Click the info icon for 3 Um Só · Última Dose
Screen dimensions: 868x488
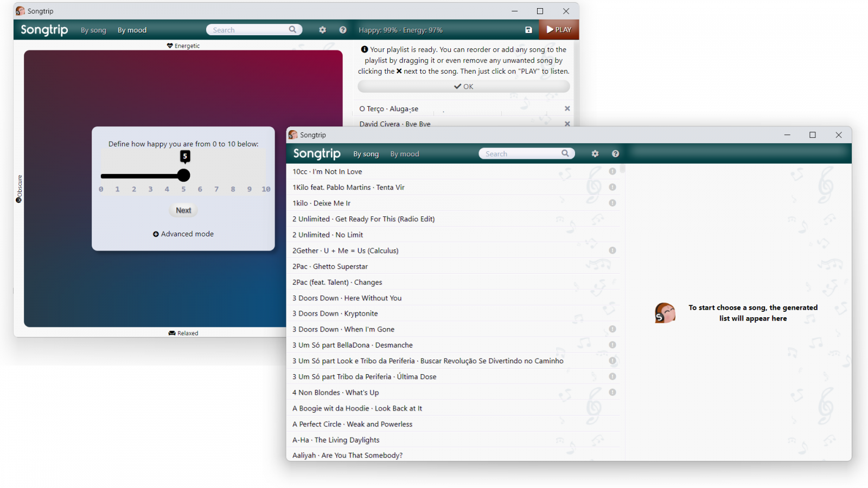click(x=612, y=376)
